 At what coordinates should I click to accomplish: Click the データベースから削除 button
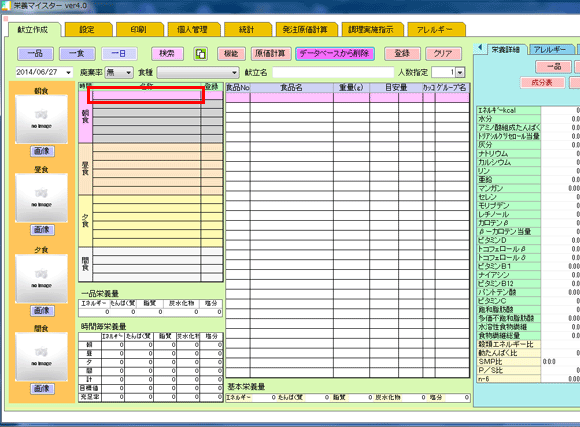coord(334,54)
